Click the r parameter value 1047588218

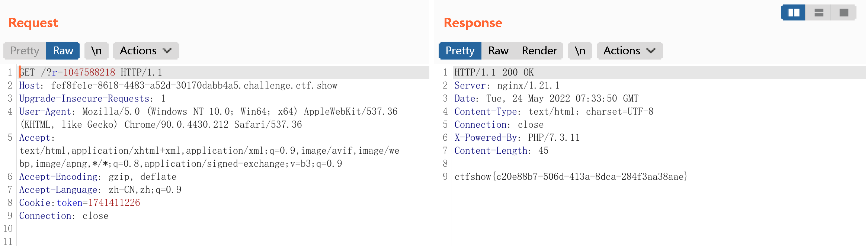tap(89, 72)
